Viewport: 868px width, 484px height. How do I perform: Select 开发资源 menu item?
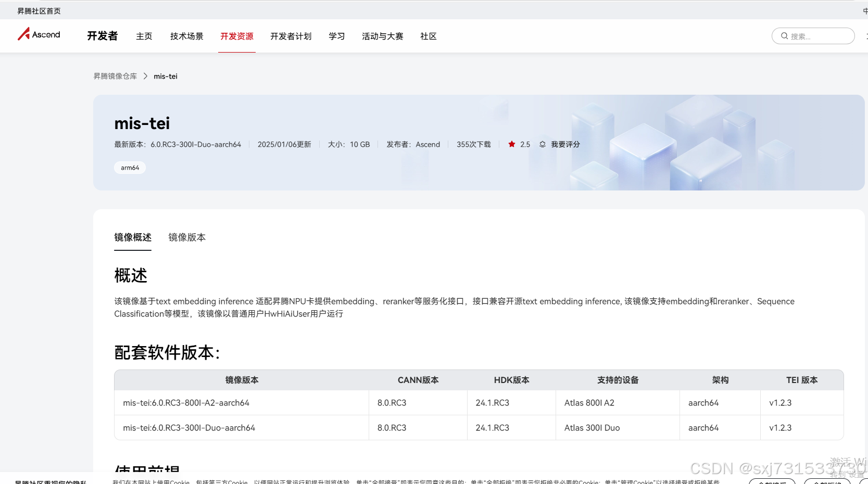click(x=237, y=36)
